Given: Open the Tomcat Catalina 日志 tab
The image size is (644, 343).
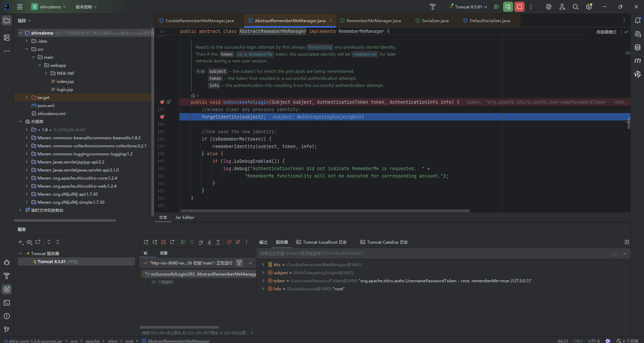Looking at the screenshot, I should pos(384,242).
